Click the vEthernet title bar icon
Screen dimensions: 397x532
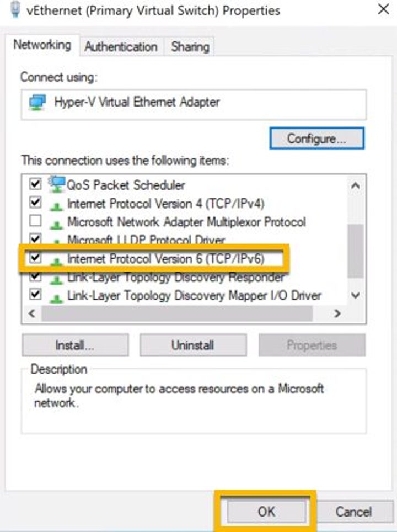pos(15,9)
